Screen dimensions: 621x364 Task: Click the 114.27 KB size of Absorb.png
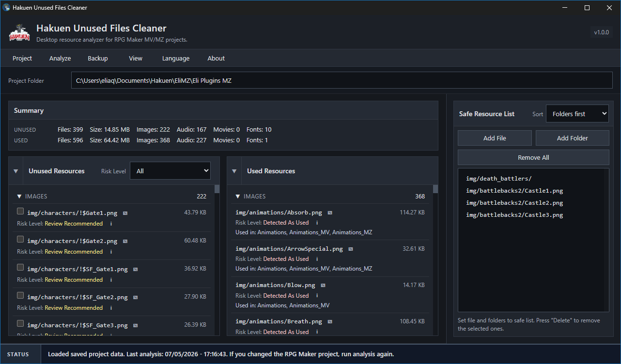pos(412,212)
